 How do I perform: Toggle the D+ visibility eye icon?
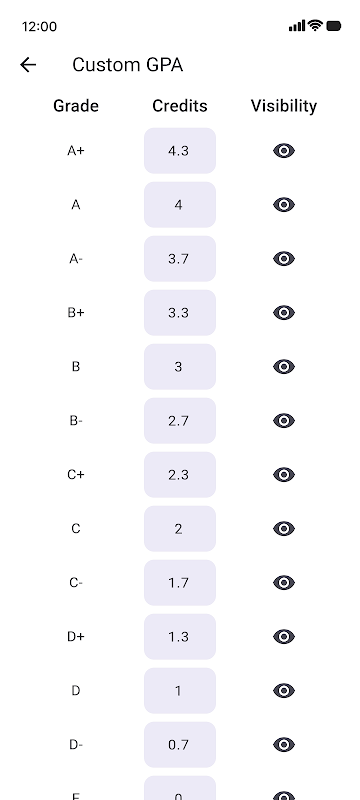coord(284,637)
